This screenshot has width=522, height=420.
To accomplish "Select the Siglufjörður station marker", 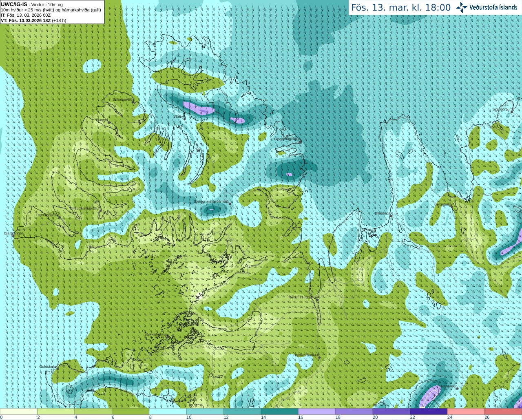I will [x=511, y=112].
